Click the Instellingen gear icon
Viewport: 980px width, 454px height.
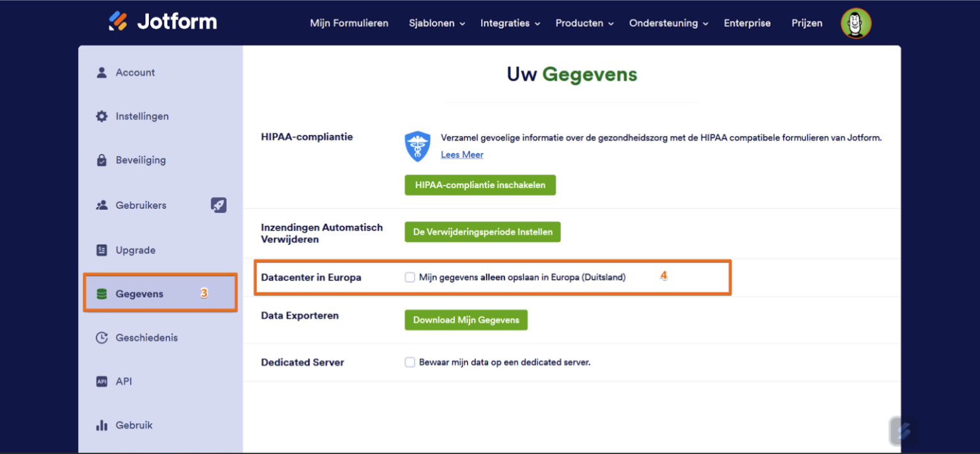point(102,116)
